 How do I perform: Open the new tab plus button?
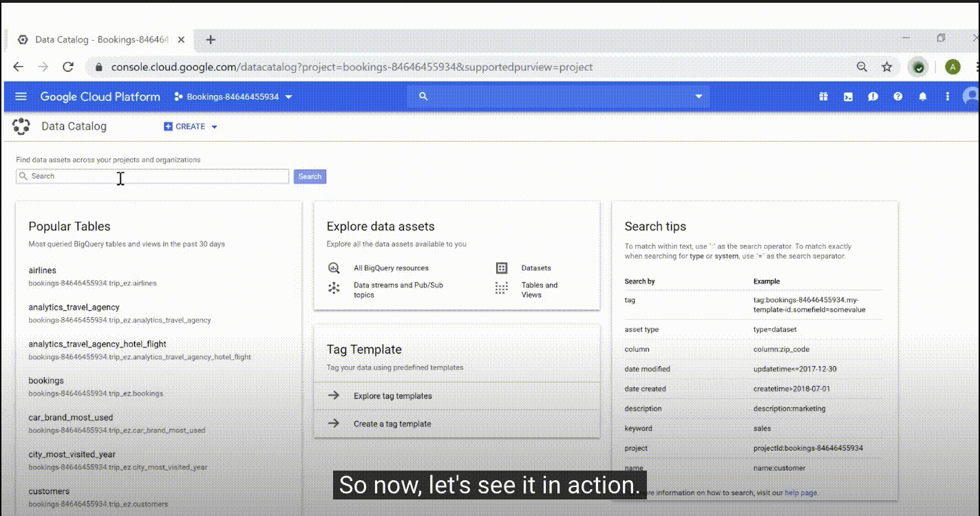click(x=211, y=40)
